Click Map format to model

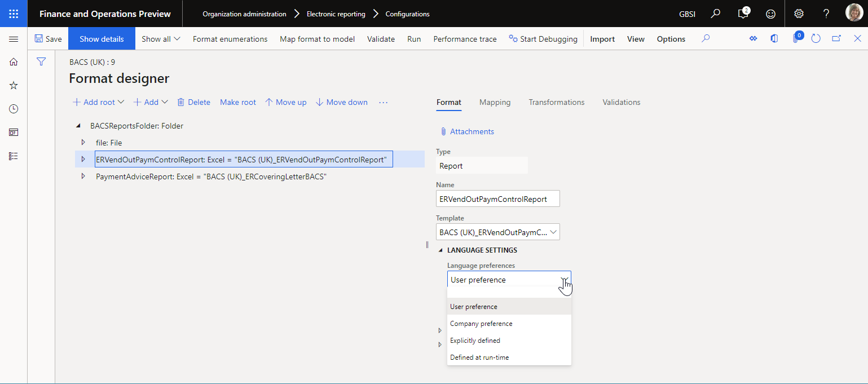[318, 39]
